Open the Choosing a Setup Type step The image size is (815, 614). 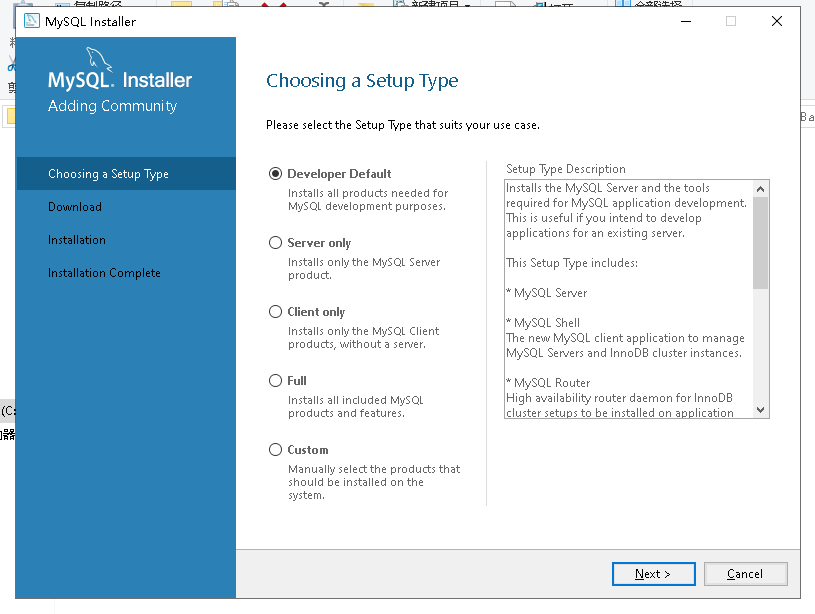pyautogui.click(x=126, y=174)
